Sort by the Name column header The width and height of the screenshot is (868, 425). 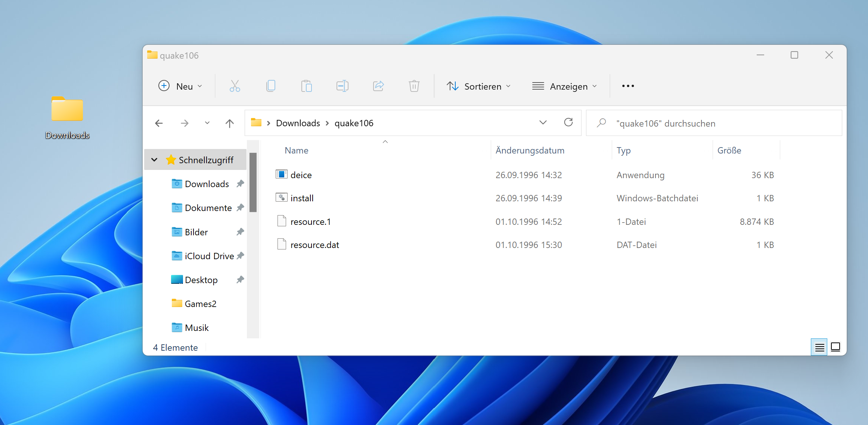point(297,151)
